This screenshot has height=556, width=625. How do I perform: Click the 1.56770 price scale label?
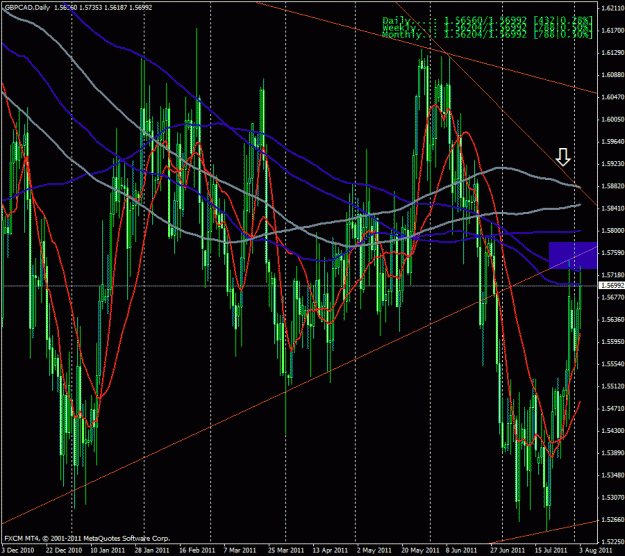(613, 297)
